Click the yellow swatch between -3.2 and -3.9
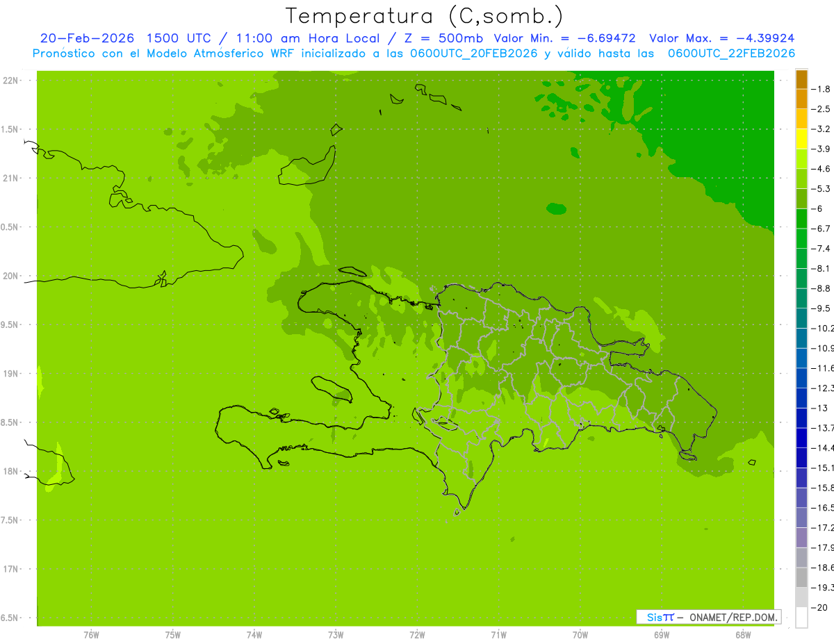 pyautogui.click(x=801, y=139)
